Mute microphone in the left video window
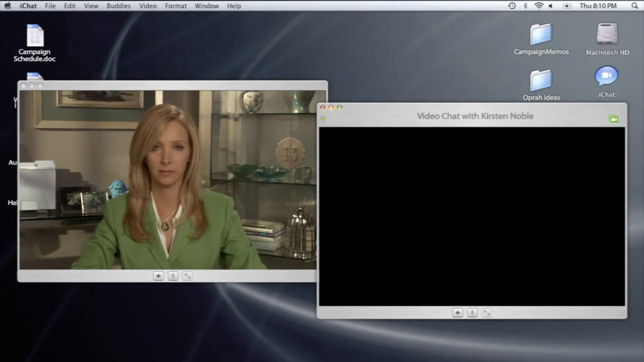The width and height of the screenshot is (644, 362). [x=173, y=276]
